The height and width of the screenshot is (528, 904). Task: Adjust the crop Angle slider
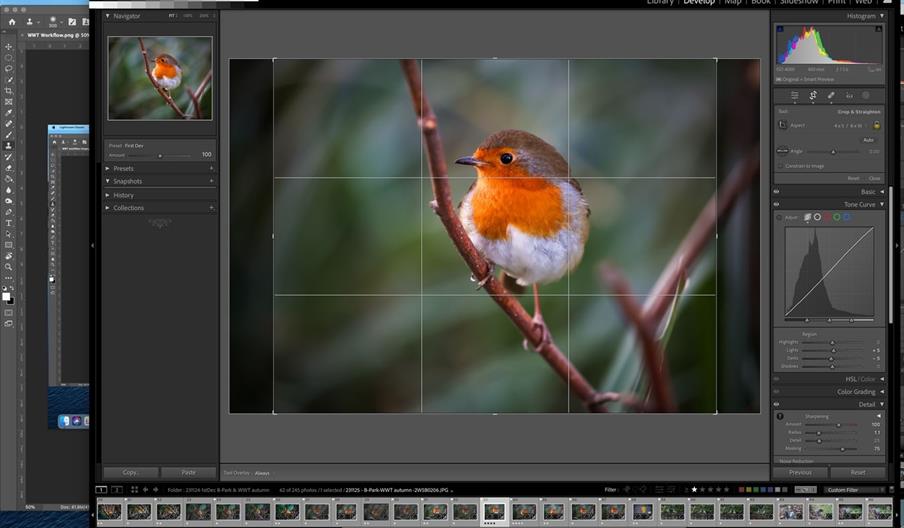pos(833,152)
